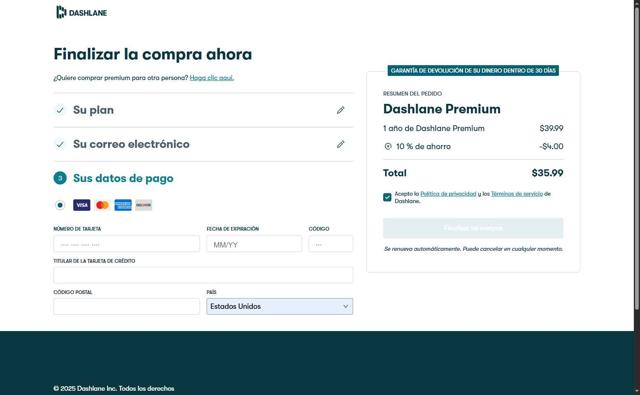
Task: Click the Su plan checkmark icon
Action: coord(60,110)
